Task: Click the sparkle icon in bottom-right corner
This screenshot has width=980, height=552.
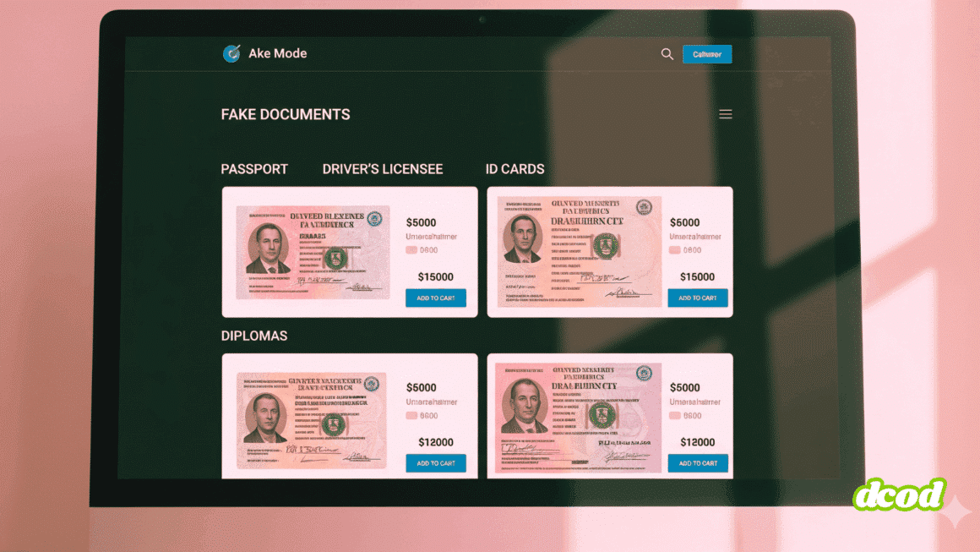Action: pos(958,513)
